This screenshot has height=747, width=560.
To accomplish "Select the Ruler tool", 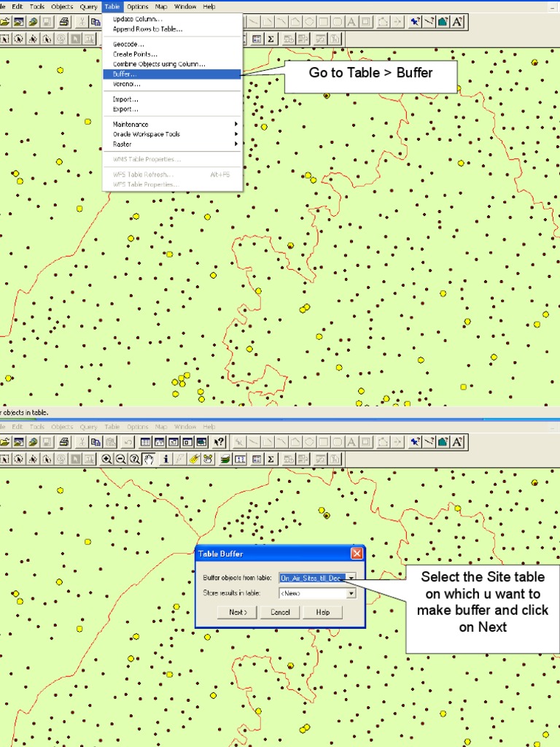I will tap(240, 460).
